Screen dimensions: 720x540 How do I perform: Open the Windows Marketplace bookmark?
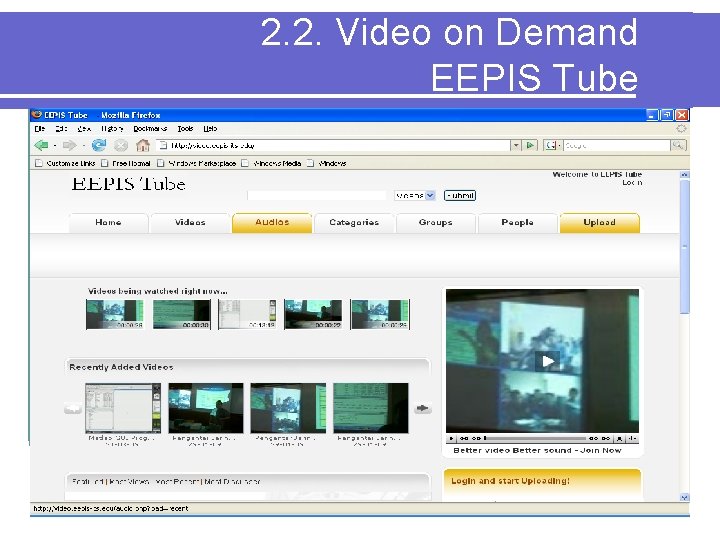point(197,163)
